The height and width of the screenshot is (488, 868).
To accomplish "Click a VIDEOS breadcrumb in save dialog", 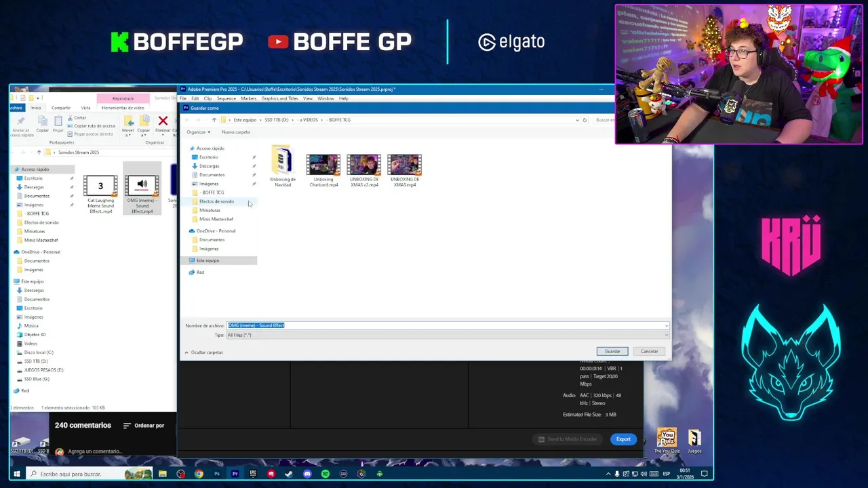I will tap(309, 120).
